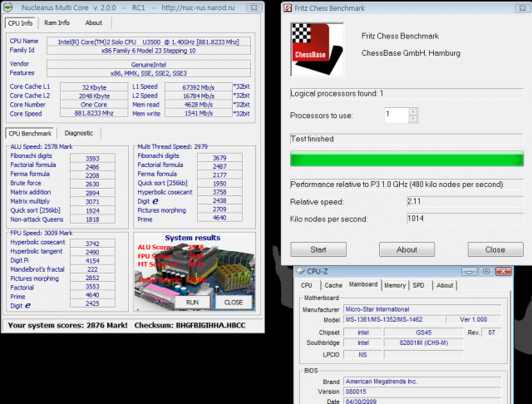Image resolution: width=532 pixels, height=404 pixels.
Task: Click Mandelbrot's fractal value 222
Action: coord(92,269)
